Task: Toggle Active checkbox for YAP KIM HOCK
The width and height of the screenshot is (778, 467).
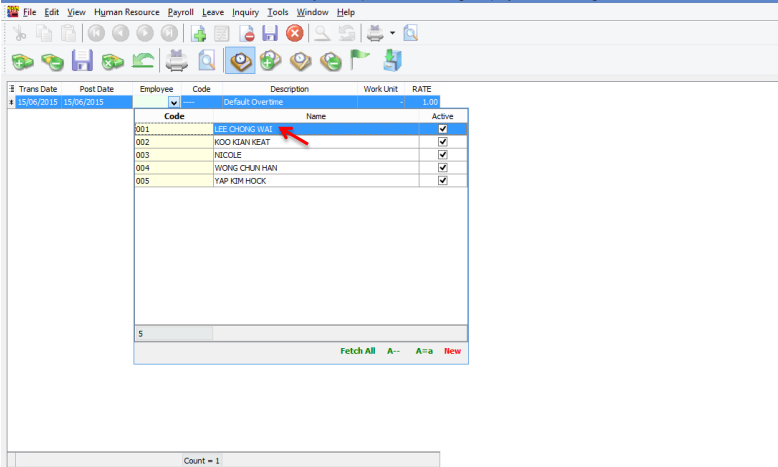Action: coord(443,181)
